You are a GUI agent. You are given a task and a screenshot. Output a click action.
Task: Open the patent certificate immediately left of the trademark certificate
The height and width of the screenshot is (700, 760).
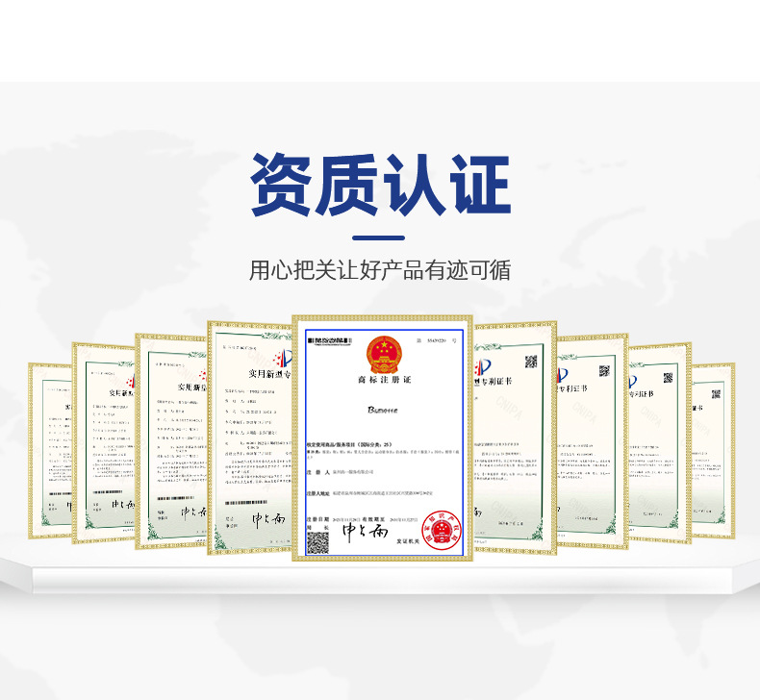pos(249,437)
